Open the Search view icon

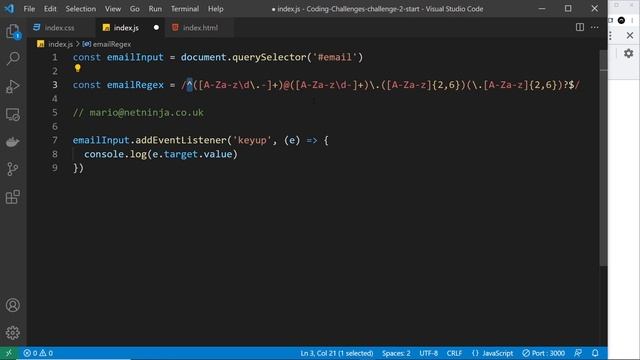coord(13,58)
